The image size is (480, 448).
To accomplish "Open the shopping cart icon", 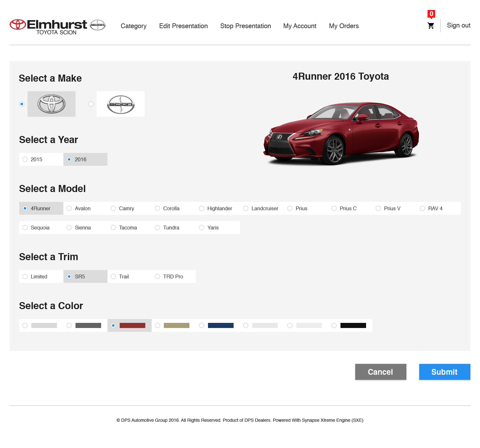I will [x=431, y=26].
